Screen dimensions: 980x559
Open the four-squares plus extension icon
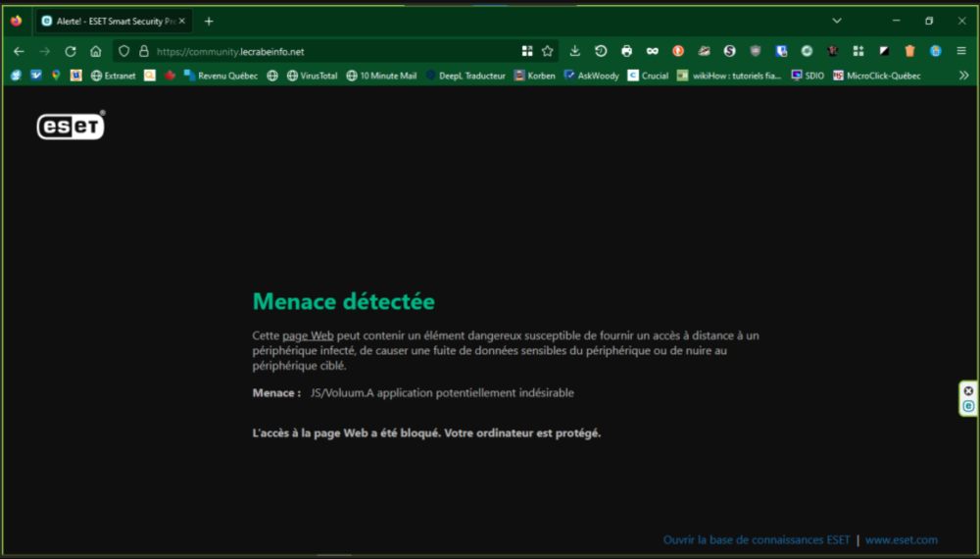click(858, 51)
